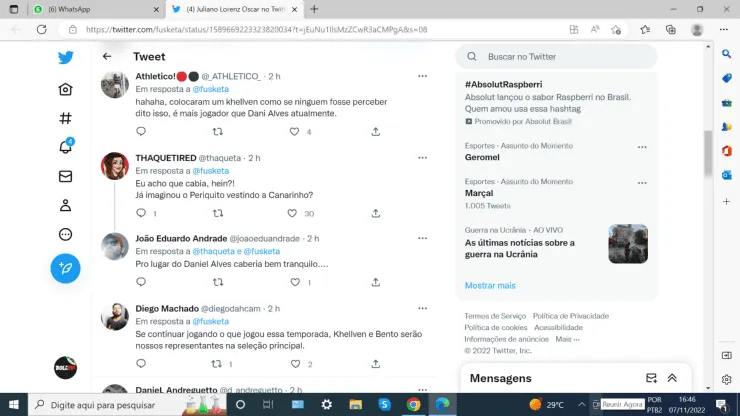Screen dimensions: 740x416
Task: Open Messages envelope icon in the sidebar
Action: [66, 176]
